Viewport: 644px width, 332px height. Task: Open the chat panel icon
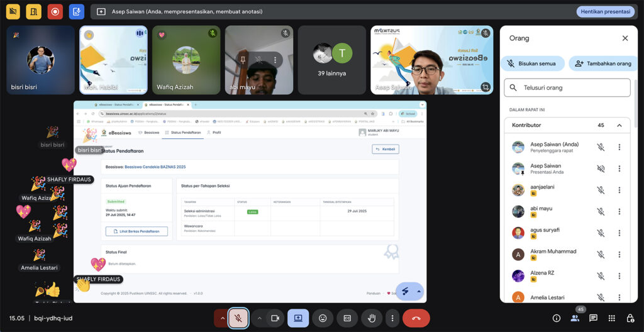click(593, 318)
